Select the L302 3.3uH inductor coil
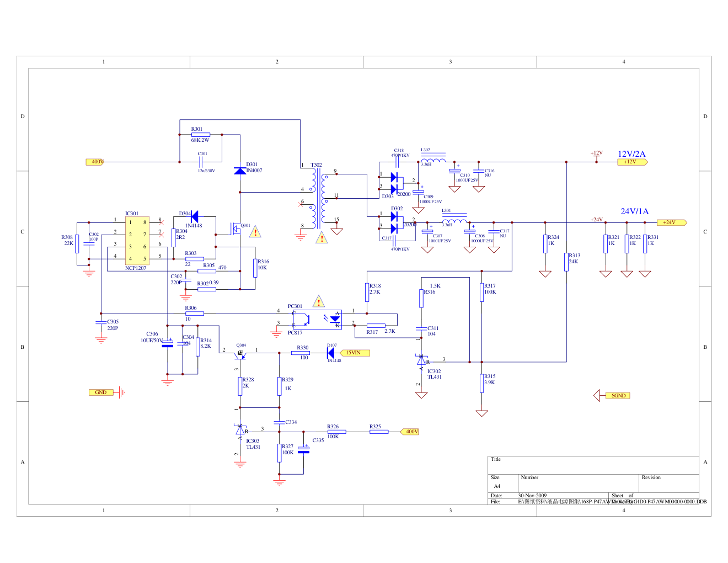The width and height of the screenshot is (728, 563). 433,161
